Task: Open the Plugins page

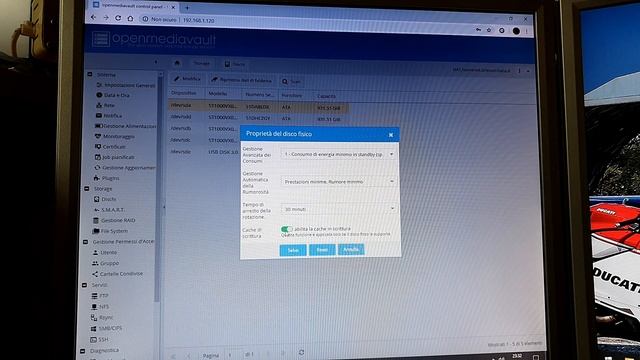Action: pyautogui.click(x=107, y=178)
